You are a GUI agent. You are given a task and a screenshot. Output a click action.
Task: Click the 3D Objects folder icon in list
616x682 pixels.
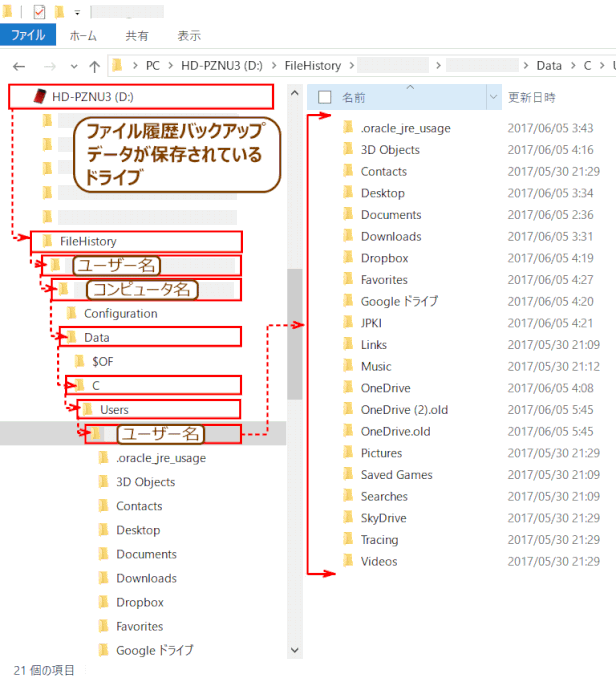tap(348, 149)
